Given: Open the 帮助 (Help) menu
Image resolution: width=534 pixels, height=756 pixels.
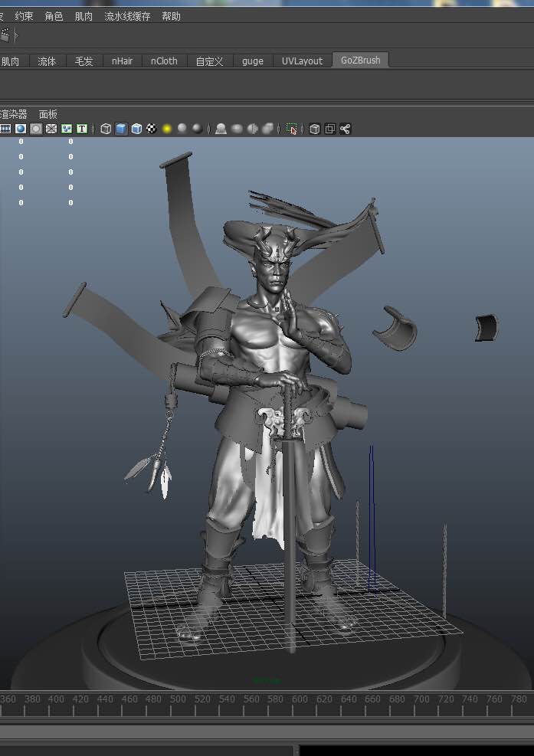Looking at the screenshot, I should click(x=171, y=16).
